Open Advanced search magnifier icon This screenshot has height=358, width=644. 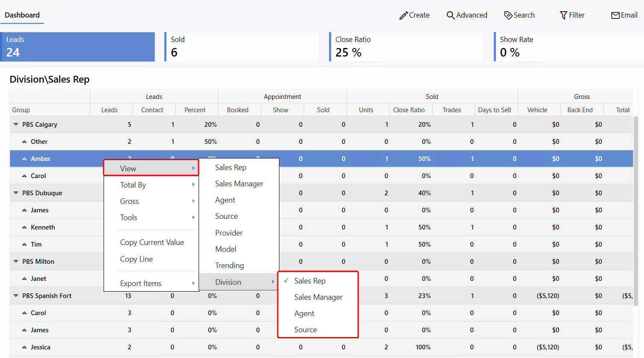450,15
